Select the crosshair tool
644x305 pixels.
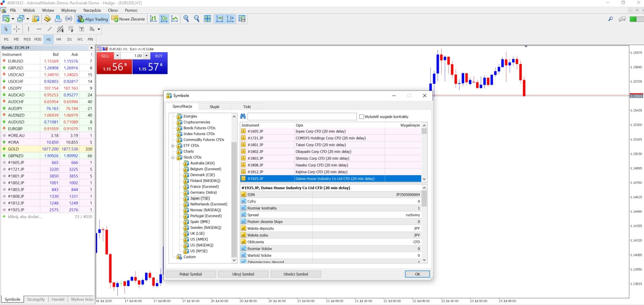tap(17, 29)
